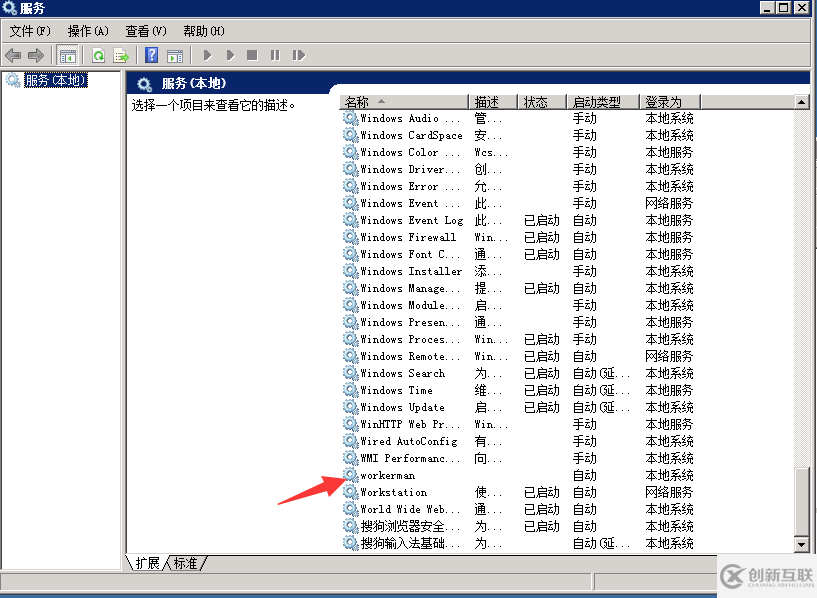Screen dimensions: 817x598
Task: Click the Back arrow toolbar button
Action: pyautogui.click(x=13, y=55)
